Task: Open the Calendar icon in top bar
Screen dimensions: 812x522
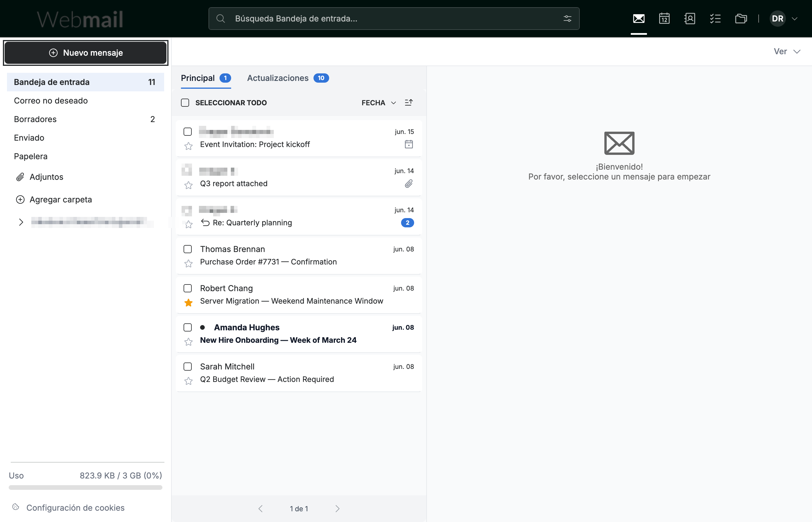Action: tap(664, 18)
